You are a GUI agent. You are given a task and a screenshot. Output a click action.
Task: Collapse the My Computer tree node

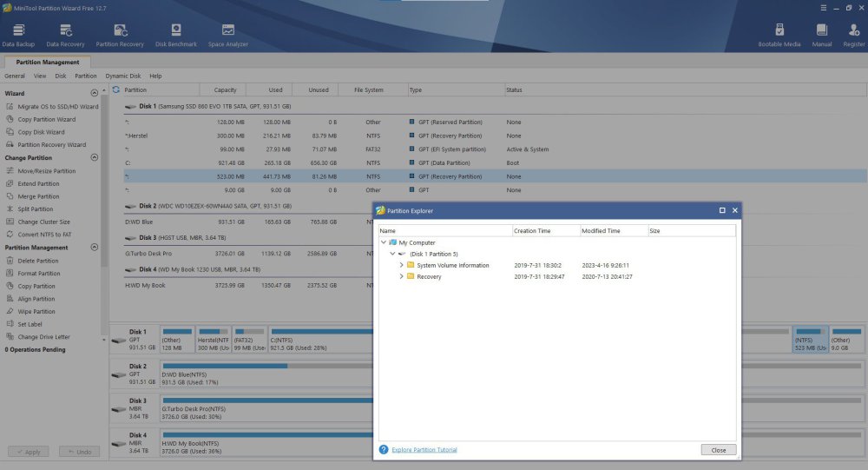384,242
